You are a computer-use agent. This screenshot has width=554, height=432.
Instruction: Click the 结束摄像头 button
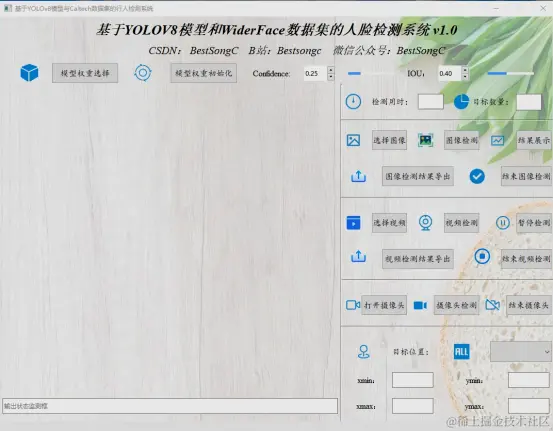(529, 305)
